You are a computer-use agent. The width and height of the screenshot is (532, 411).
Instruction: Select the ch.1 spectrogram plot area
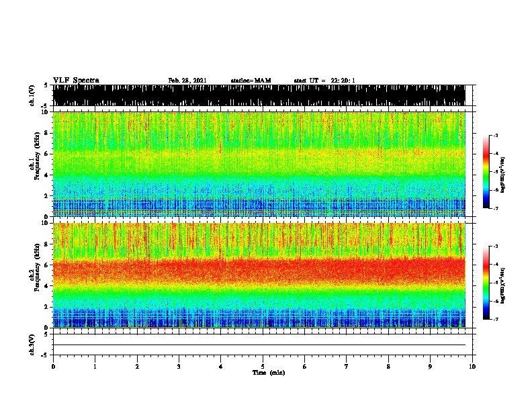[259, 164]
